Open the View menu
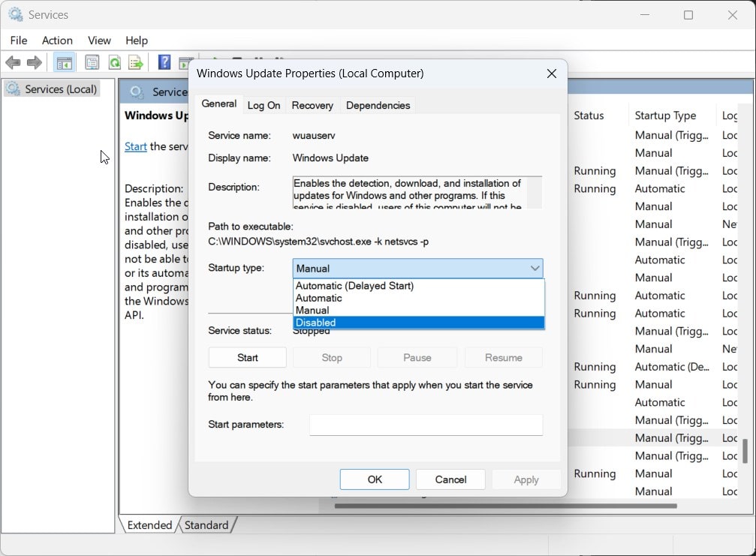Image resolution: width=756 pixels, height=556 pixels. tap(99, 41)
